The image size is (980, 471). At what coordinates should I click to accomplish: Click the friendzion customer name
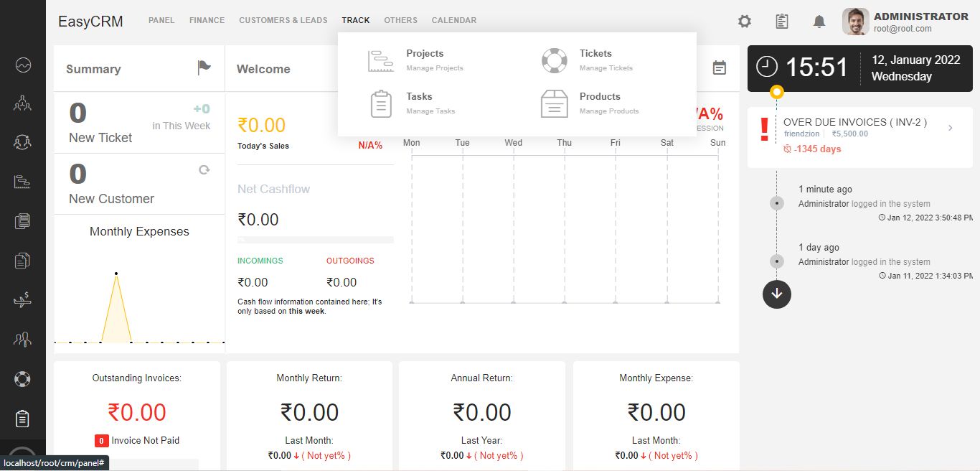pyautogui.click(x=801, y=134)
